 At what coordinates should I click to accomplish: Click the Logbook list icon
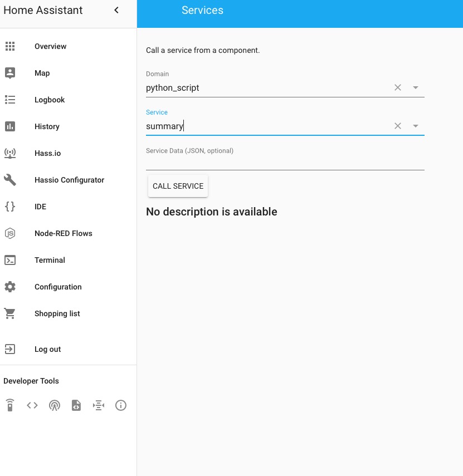click(x=10, y=100)
